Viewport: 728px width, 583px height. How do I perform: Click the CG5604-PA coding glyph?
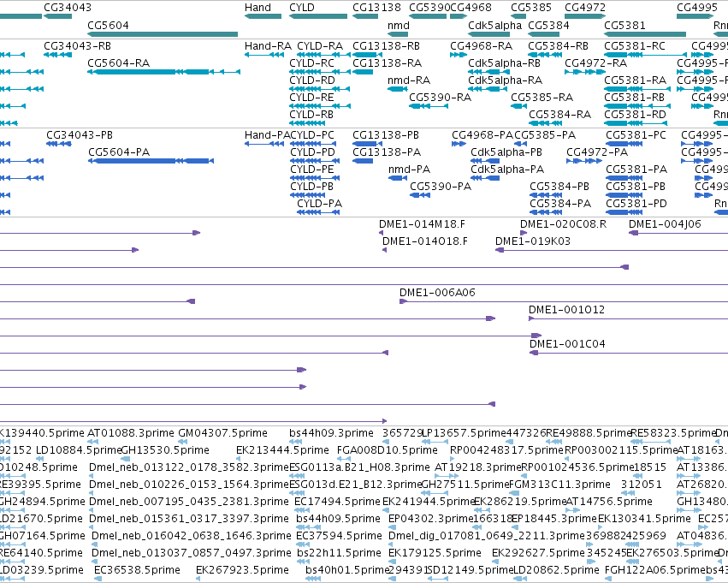[151, 161]
